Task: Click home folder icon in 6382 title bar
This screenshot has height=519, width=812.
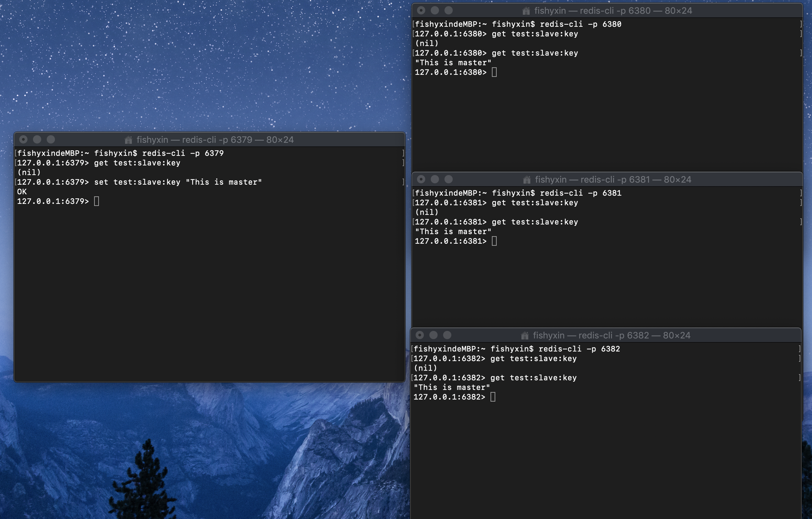Action: [x=525, y=335]
